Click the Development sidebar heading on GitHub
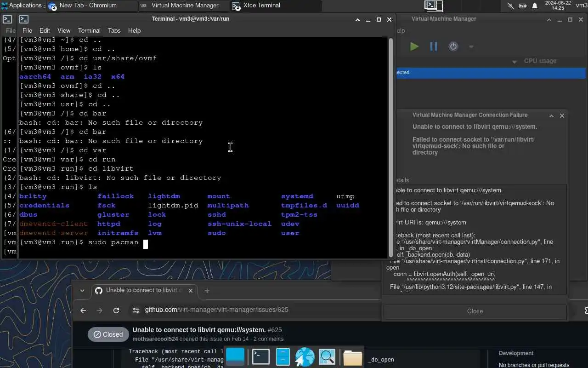The width and height of the screenshot is (588, 368). click(516, 353)
